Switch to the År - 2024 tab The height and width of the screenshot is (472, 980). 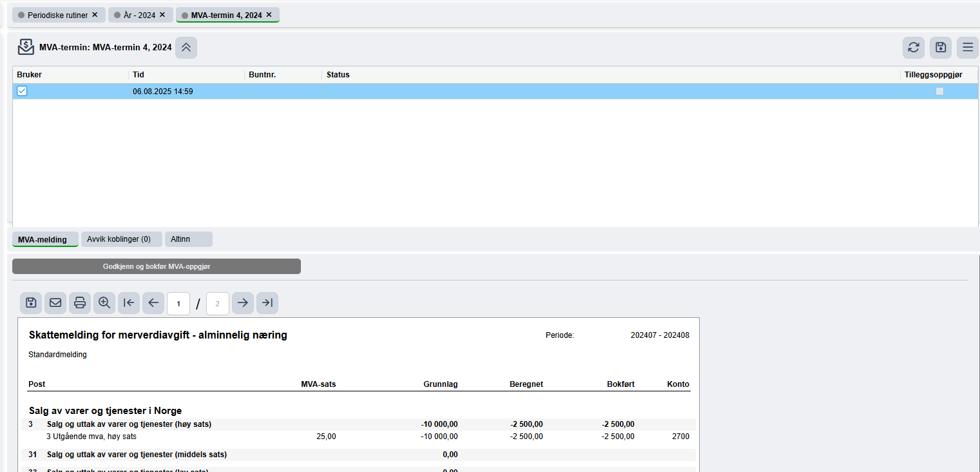pyautogui.click(x=139, y=15)
